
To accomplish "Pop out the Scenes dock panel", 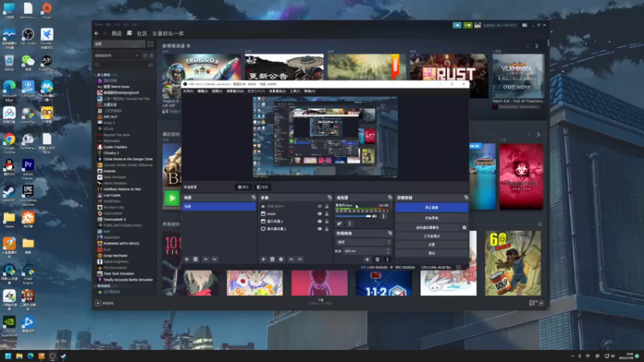I will coord(254,198).
